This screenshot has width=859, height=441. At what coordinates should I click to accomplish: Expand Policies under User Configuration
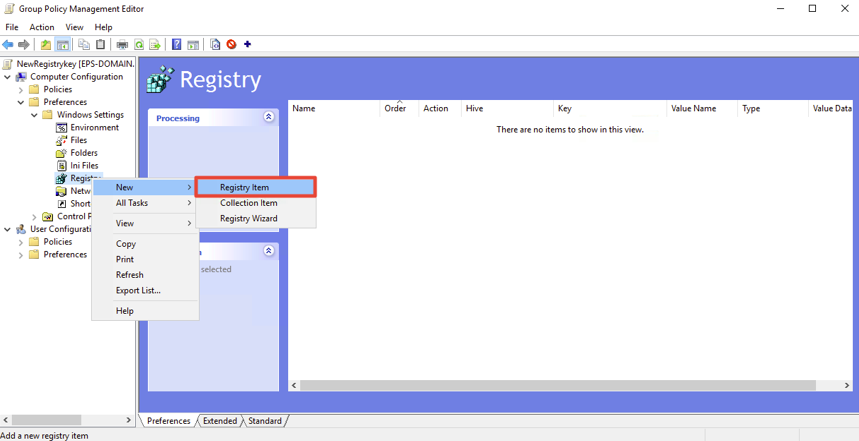point(21,242)
